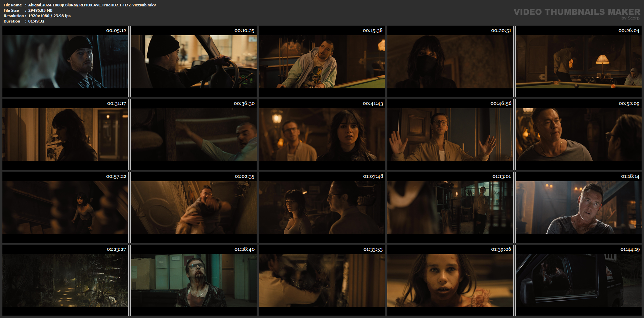Click the 'Duration' label

click(12, 21)
